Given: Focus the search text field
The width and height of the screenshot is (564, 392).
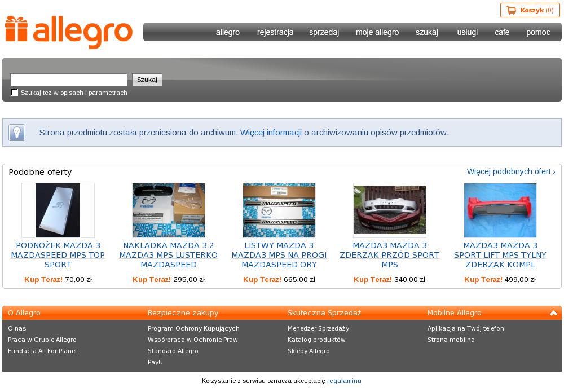Looking at the screenshot, I should tap(69, 80).
